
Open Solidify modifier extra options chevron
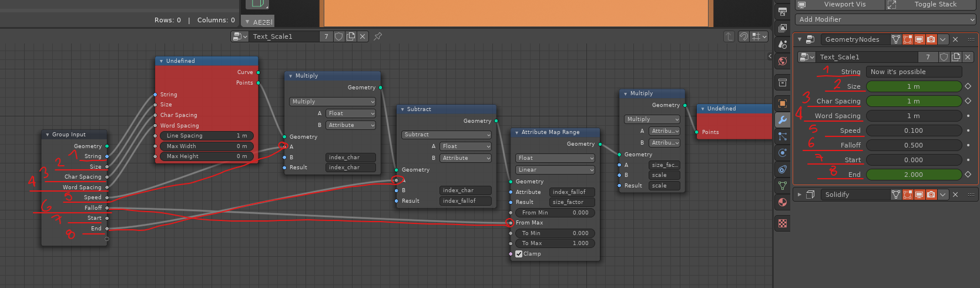tap(943, 195)
